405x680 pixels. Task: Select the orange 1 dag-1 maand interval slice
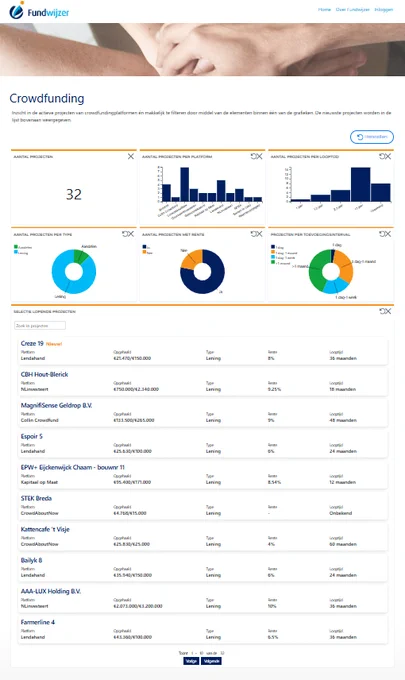pos(346,265)
